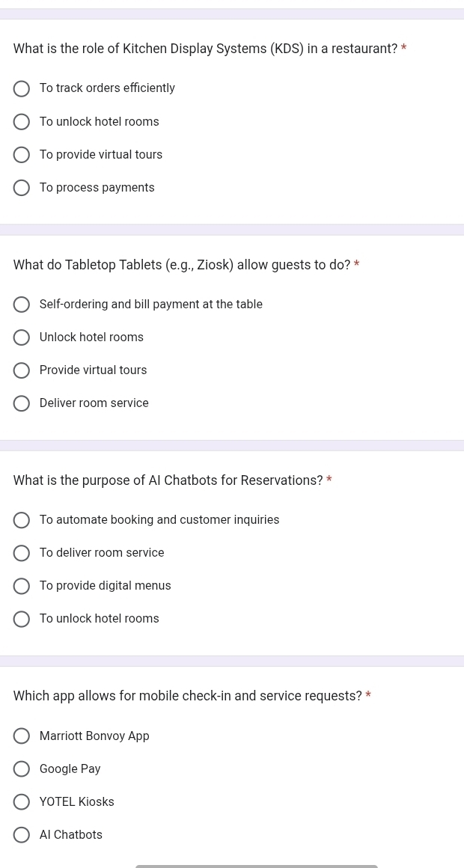464x868 pixels.
Task: Pick 'To unlock hotel rooms' under AI Chatbots question
Action: point(22,619)
